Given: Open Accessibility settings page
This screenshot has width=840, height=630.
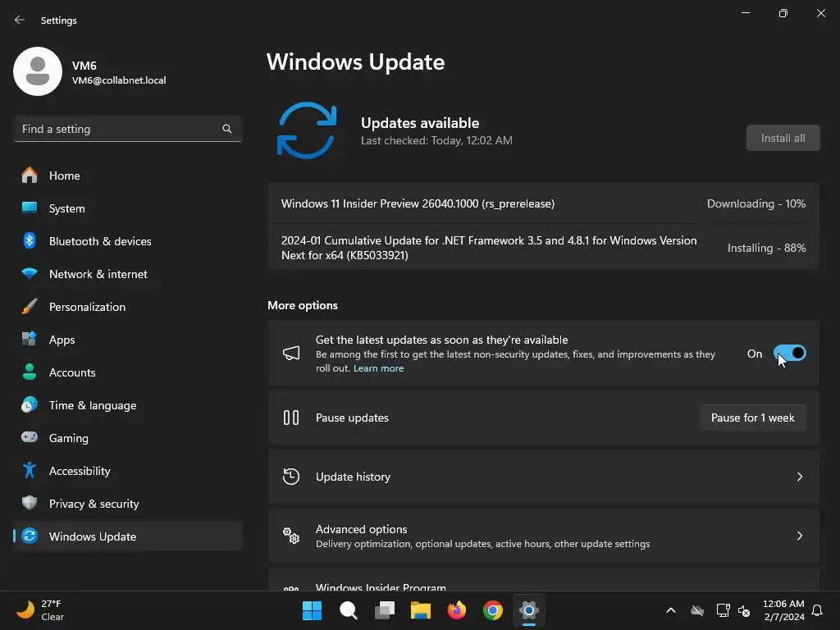Looking at the screenshot, I should tap(128, 470).
